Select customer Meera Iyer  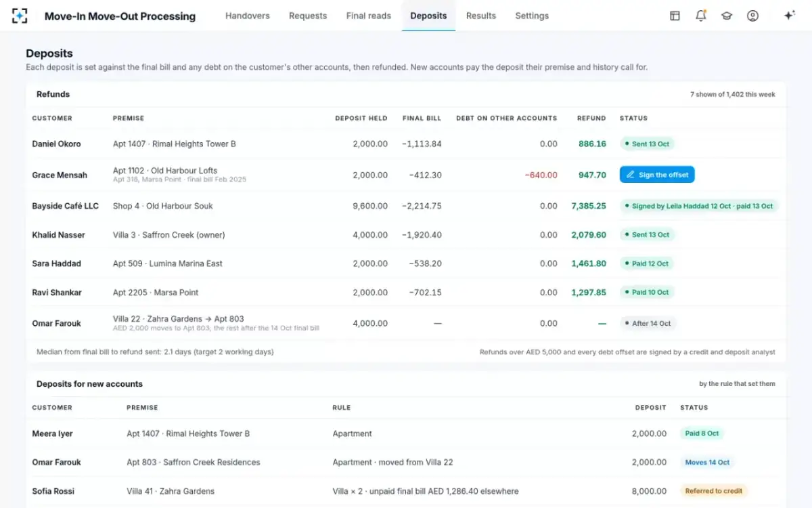tap(52, 433)
